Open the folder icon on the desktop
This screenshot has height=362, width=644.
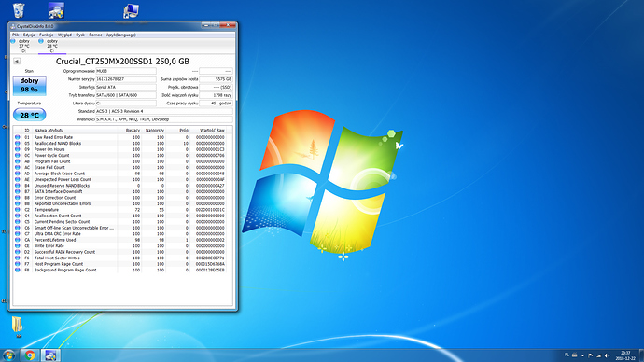pos(17,325)
